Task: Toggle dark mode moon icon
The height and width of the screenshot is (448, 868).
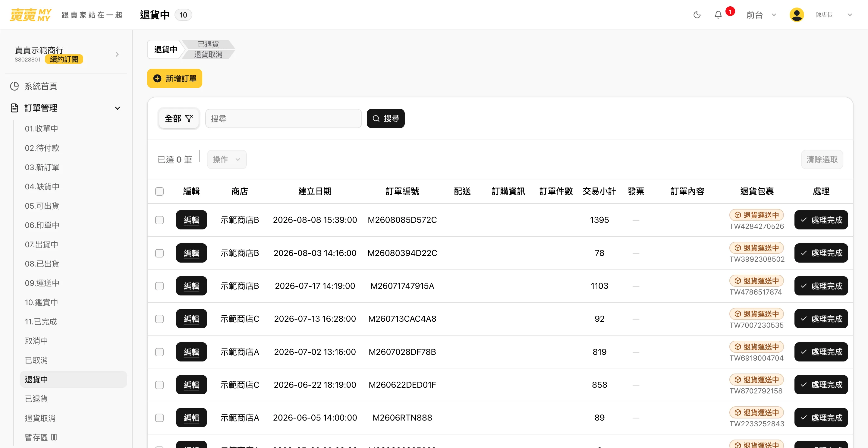Action: (697, 15)
